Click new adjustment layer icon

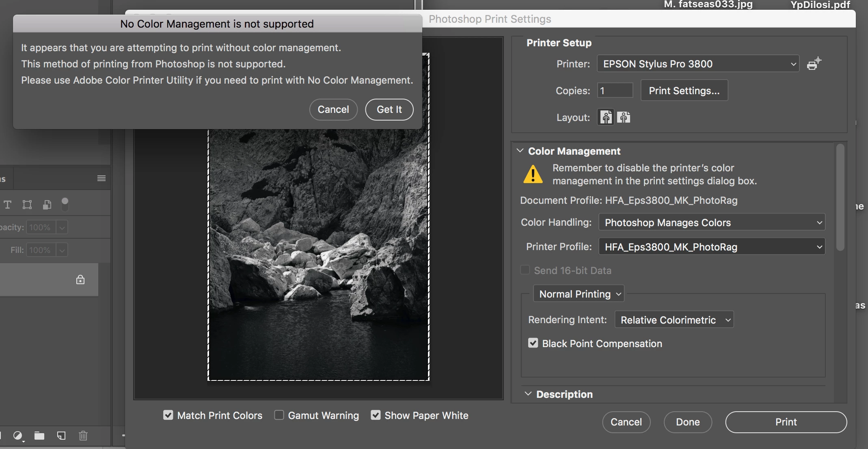[x=18, y=436]
